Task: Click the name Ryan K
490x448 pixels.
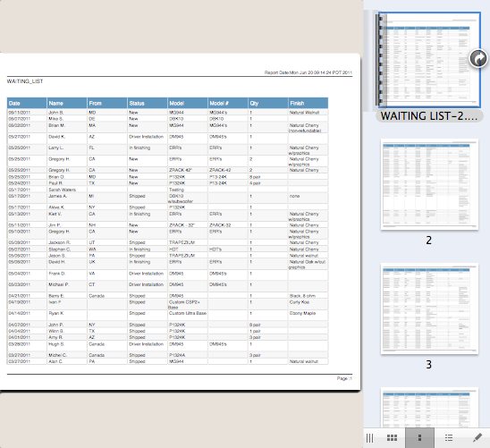Action: click(56, 313)
